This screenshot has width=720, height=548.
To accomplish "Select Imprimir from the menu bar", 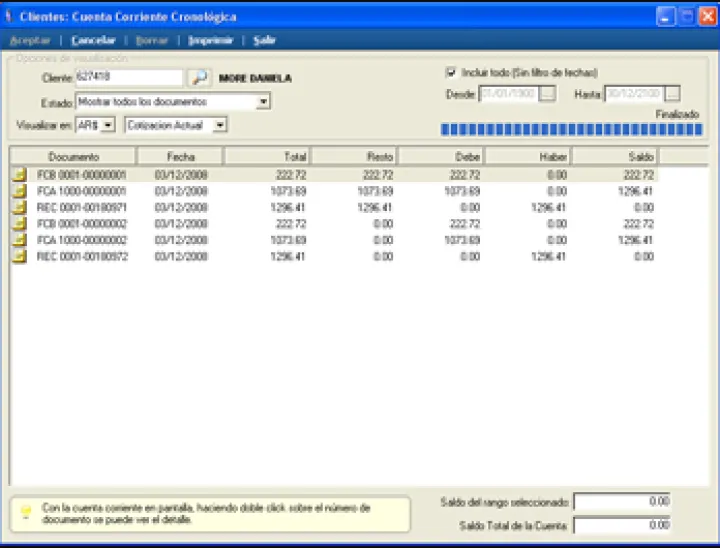I will pyautogui.click(x=211, y=40).
